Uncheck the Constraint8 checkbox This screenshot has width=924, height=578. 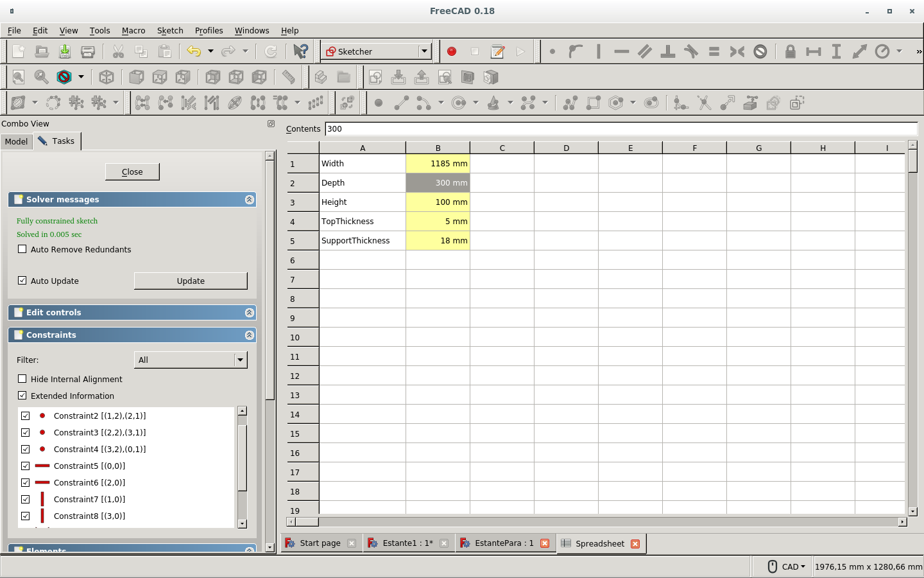coord(26,516)
